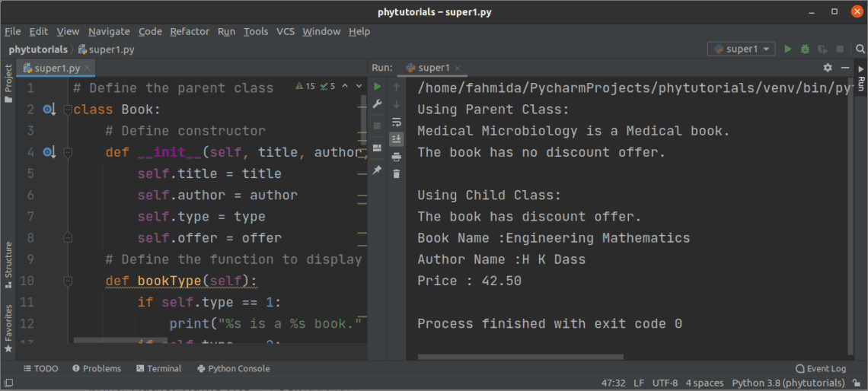868x391 pixels.
Task: Click the phytutorials breadcrumb
Action: (x=38, y=49)
